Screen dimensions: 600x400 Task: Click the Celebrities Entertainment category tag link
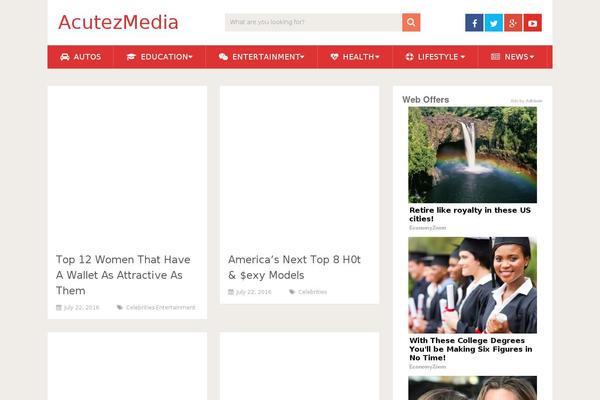(x=160, y=307)
